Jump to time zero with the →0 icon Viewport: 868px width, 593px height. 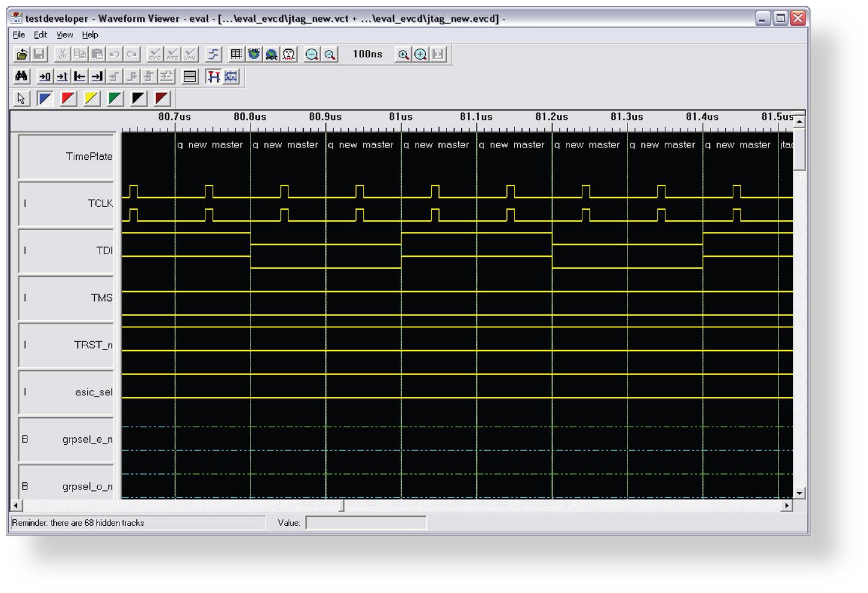coord(44,76)
